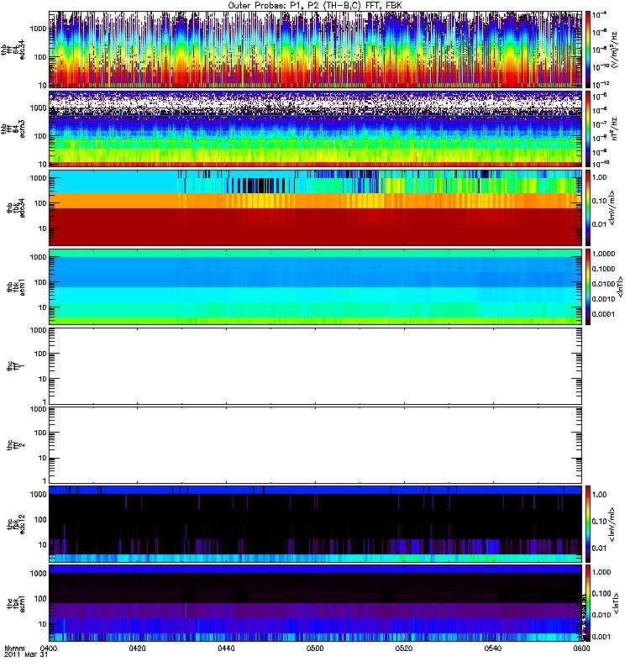Click the '2011 Mar 31' date label
Viewport: 630px width, 672px height.
point(25,657)
